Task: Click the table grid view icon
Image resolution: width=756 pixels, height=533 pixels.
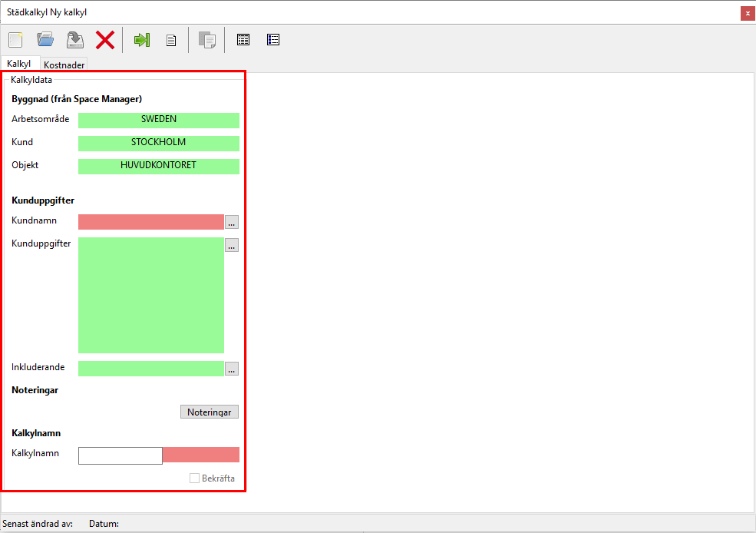Action: pos(243,40)
